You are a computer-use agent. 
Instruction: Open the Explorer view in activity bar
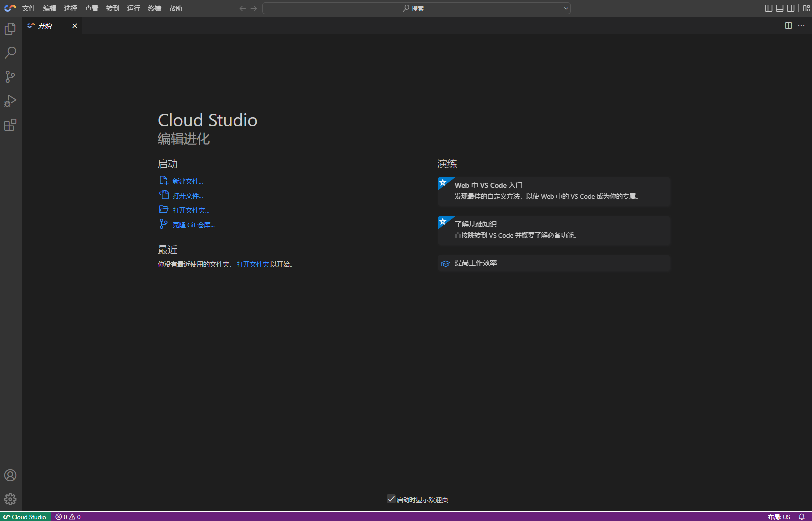[10, 29]
